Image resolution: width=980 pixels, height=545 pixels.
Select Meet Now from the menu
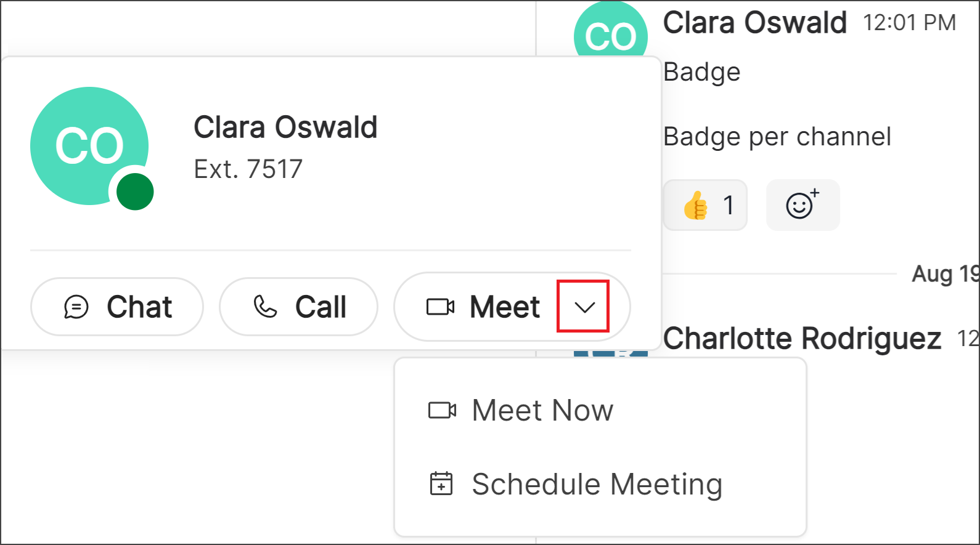(x=542, y=410)
